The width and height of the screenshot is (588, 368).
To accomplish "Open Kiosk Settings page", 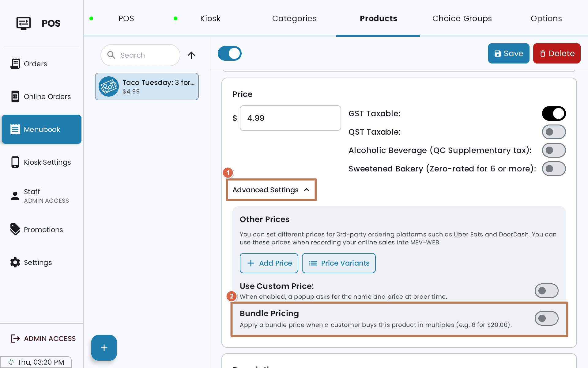I will (42, 162).
